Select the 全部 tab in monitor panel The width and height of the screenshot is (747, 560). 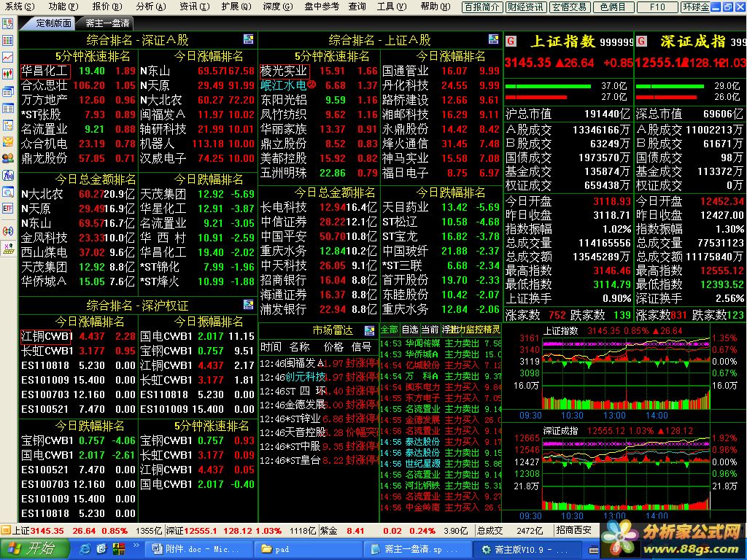[390, 330]
